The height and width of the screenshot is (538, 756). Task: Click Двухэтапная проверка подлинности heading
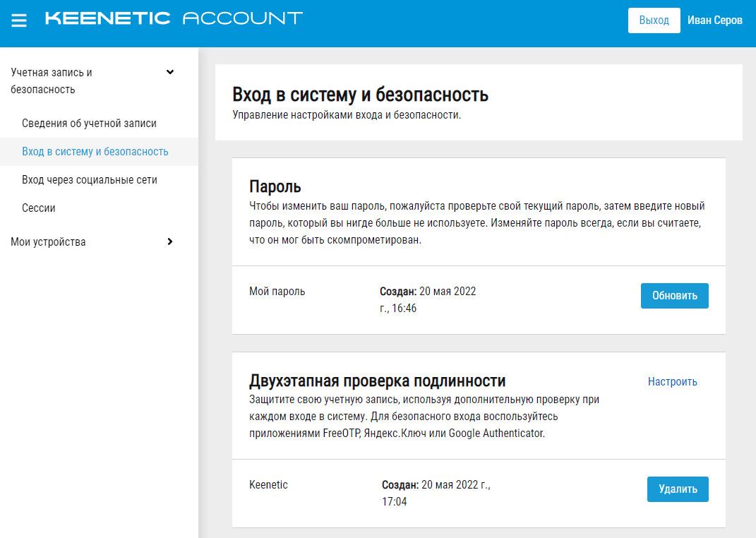coord(378,381)
